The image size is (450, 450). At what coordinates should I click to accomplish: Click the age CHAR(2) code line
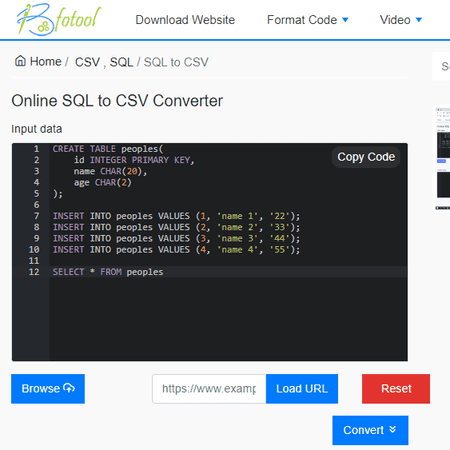pos(103,183)
